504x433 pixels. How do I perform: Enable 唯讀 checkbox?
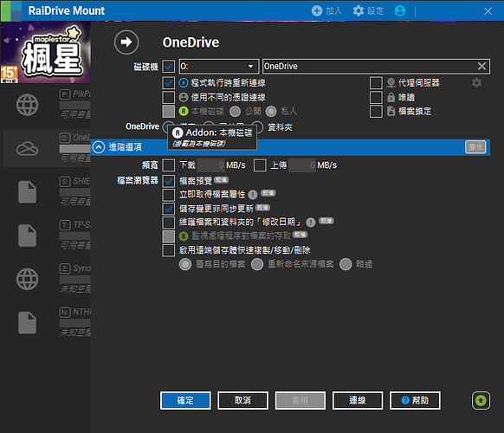[x=376, y=97]
